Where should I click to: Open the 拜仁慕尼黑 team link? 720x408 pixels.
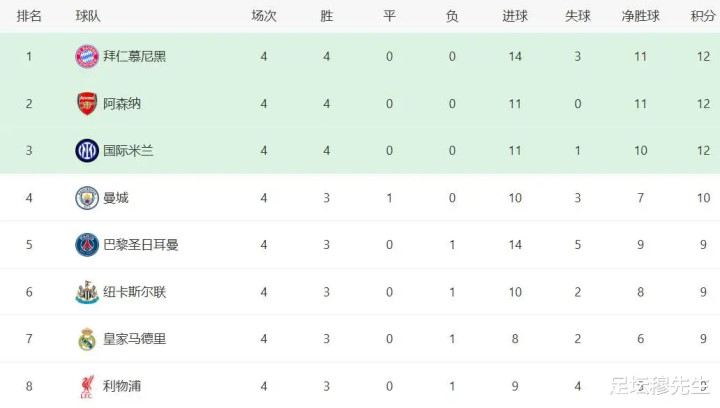(135, 56)
